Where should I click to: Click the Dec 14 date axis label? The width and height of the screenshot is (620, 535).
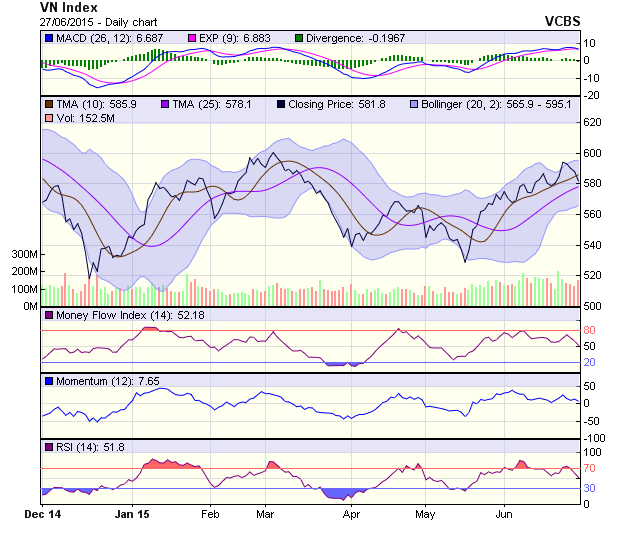tap(42, 513)
